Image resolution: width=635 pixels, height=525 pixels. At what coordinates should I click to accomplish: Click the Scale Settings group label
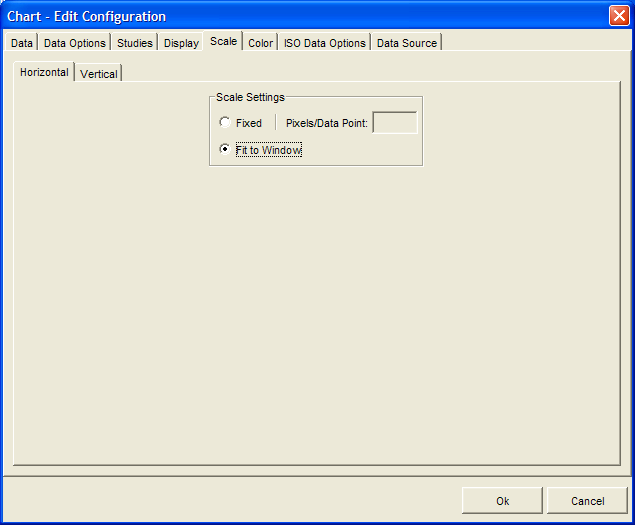[250, 97]
